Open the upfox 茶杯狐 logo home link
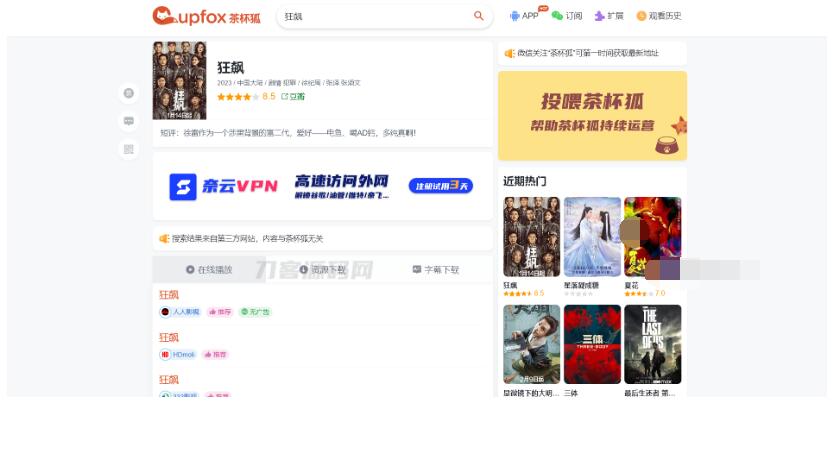This screenshot has height=475, width=832. click(x=206, y=16)
